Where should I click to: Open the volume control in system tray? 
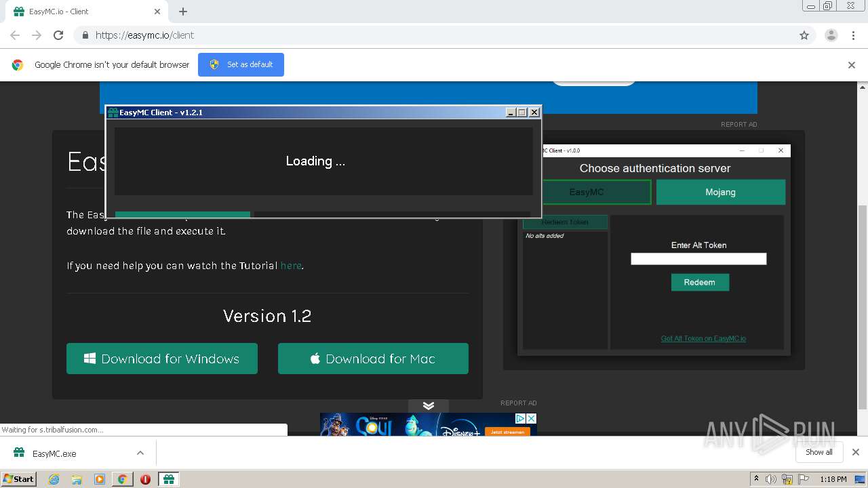(771, 479)
